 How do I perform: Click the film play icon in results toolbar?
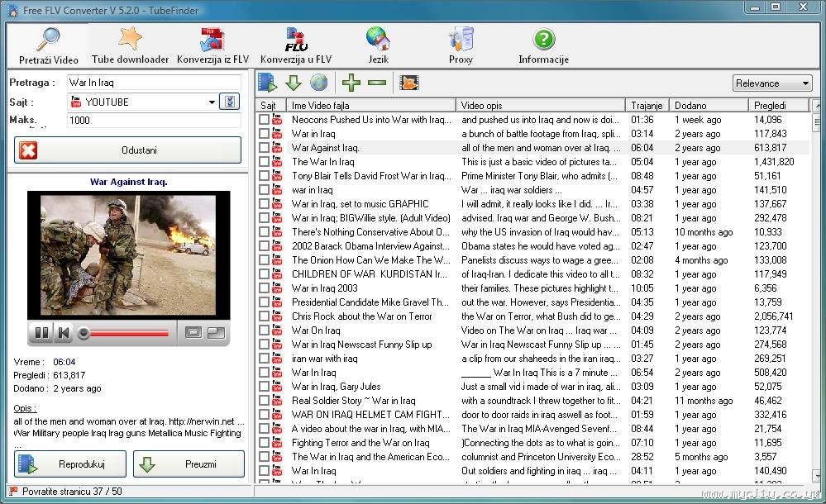tap(268, 83)
